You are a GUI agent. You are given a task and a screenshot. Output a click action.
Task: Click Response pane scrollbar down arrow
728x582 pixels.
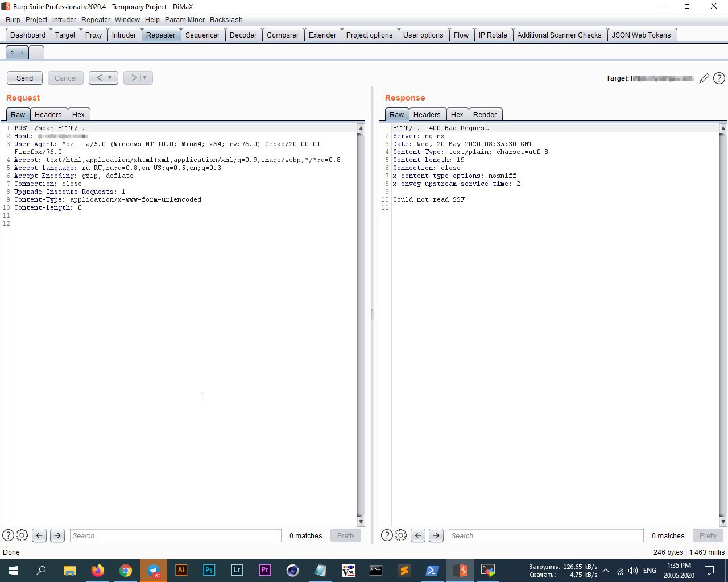[x=723, y=522]
